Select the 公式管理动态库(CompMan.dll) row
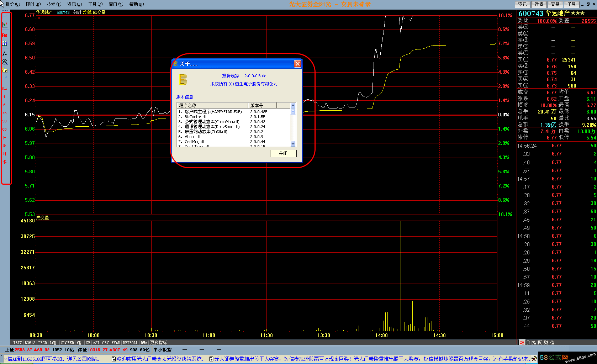 (x=234, y=122)
